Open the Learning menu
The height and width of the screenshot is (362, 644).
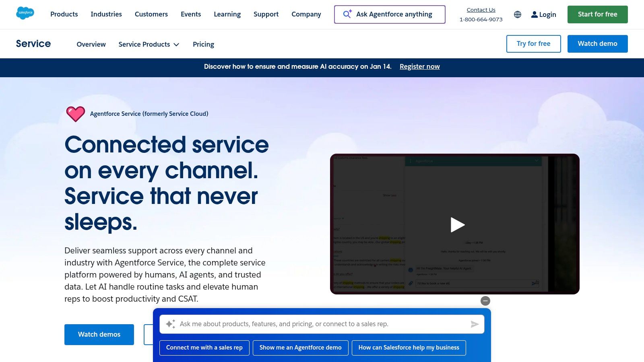pos(227,14)
